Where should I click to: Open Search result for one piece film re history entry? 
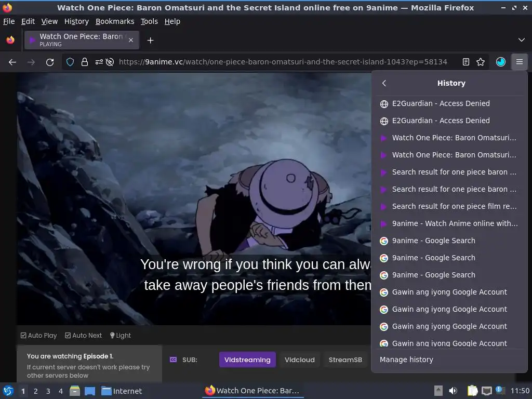(x=449, y=206)
